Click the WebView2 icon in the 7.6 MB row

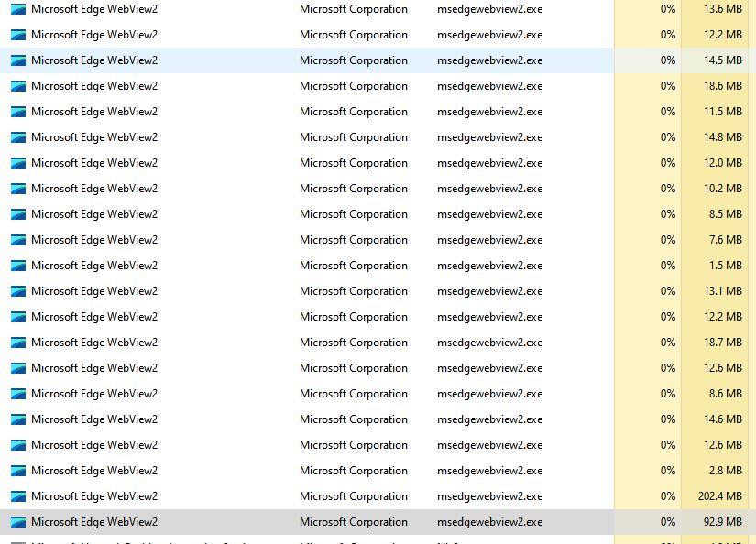(18, 240)
